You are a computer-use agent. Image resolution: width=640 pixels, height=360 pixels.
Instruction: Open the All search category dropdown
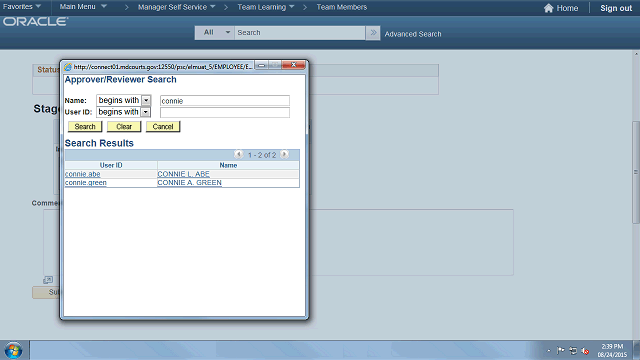[215, 33]
